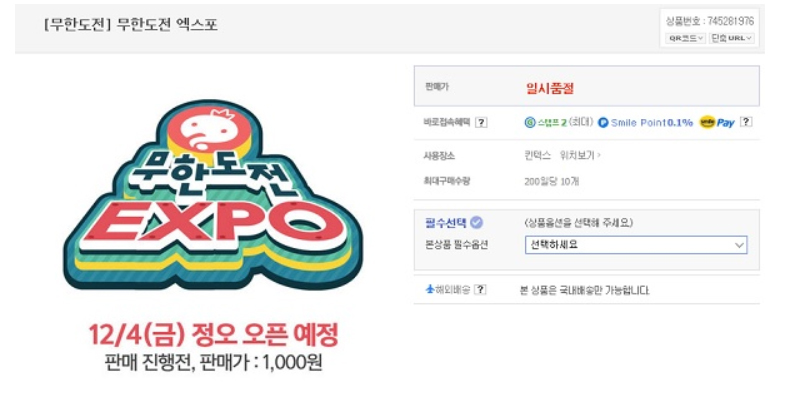Click the blue checkmark beside 필수선택
The width and height of the screenshot is (785, 401).
pyautogui.click(x=477, y=222)
